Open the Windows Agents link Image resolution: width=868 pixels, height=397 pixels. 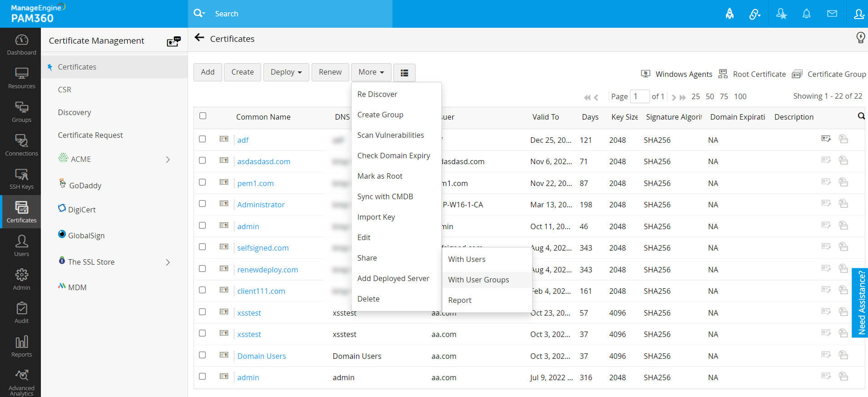click(x=677, y=74)
